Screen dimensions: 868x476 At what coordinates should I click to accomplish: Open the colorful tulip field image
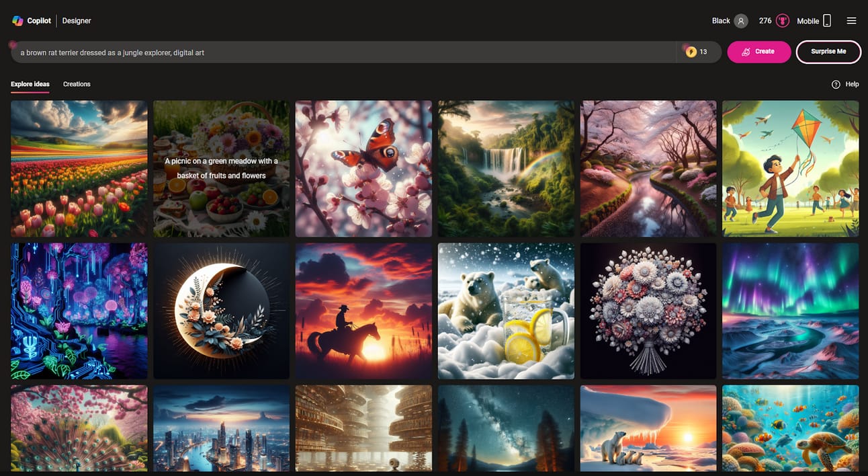pyautogui.click(x=79, y=169)
